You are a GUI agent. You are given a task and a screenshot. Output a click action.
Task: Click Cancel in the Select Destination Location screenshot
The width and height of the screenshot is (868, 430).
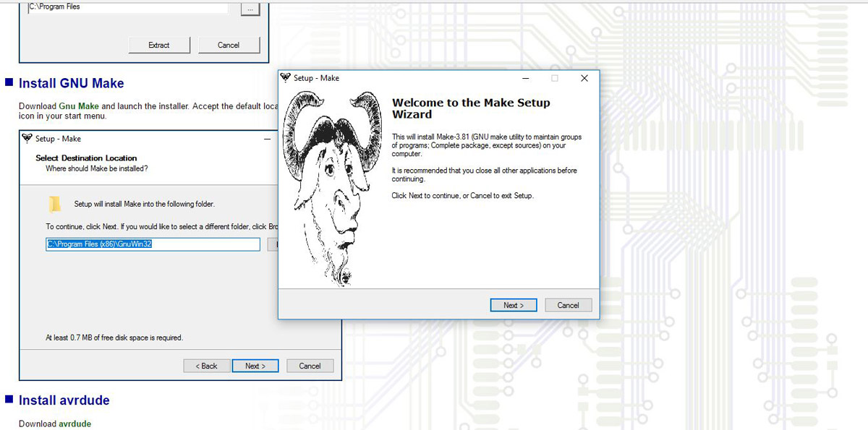click(x=310, y=366)
